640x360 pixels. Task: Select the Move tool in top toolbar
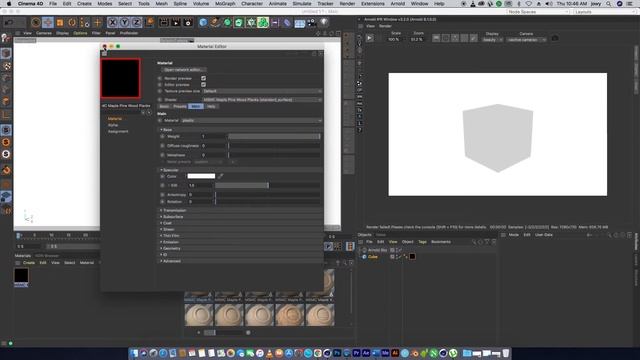(x=47, y=23)
